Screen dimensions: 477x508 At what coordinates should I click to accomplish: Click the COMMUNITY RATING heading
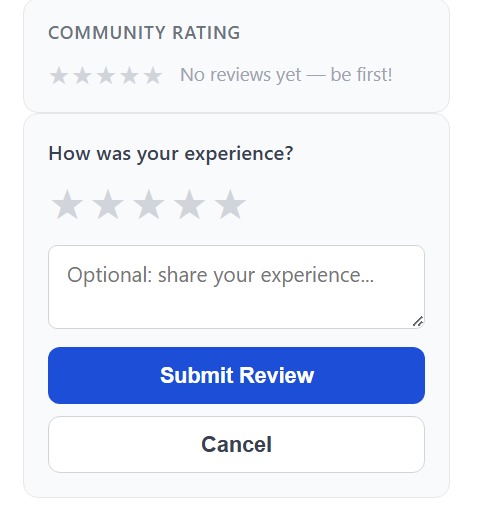(144, 33)
